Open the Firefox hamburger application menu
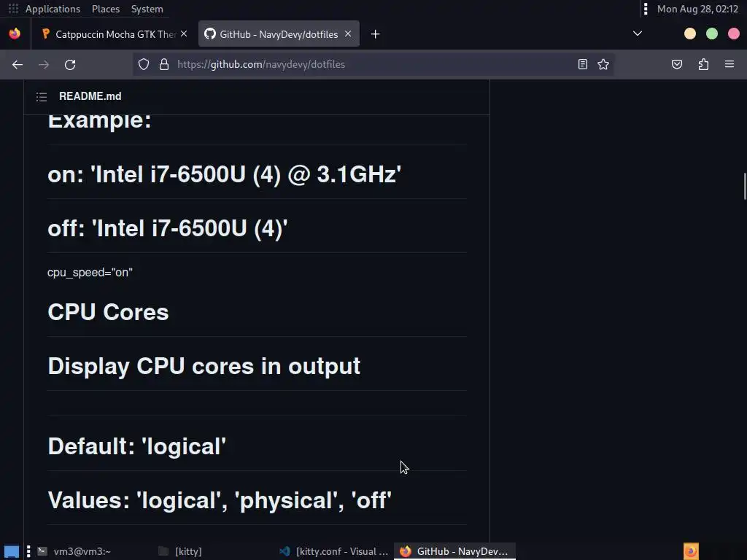The width and height of the screenshot is (747, 560). tap(729, 64)
